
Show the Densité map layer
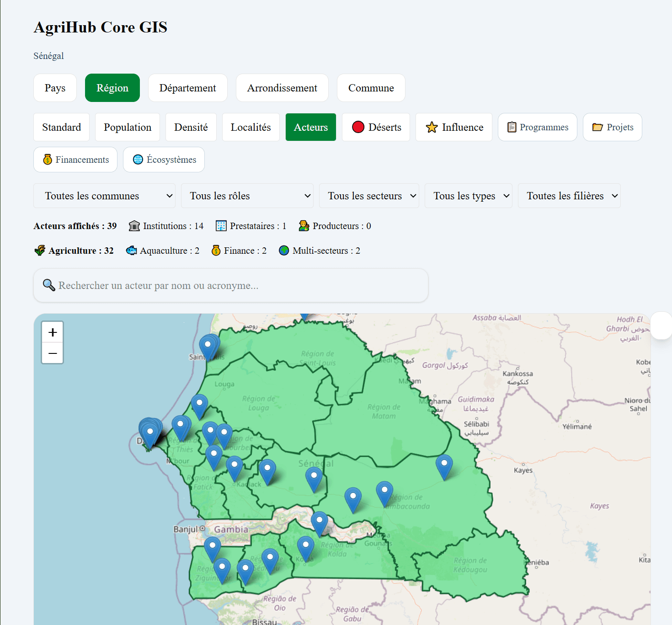pyautogui.click(x=191, y=127)
